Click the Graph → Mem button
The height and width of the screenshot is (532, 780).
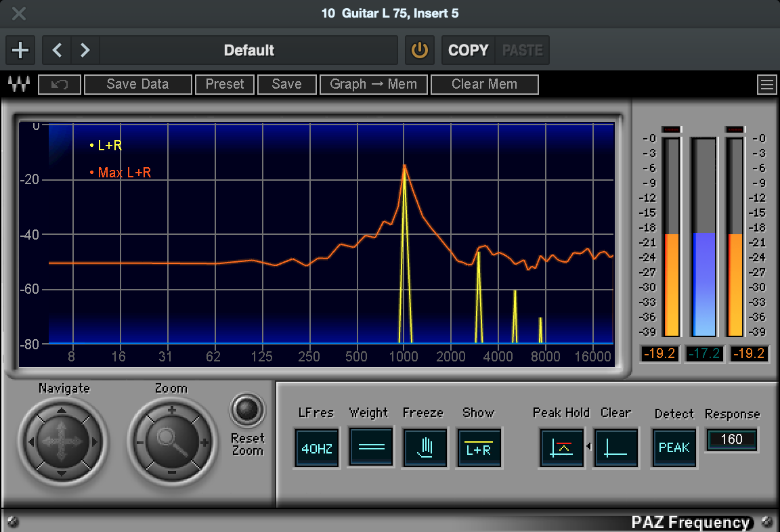tap(373, 85)
